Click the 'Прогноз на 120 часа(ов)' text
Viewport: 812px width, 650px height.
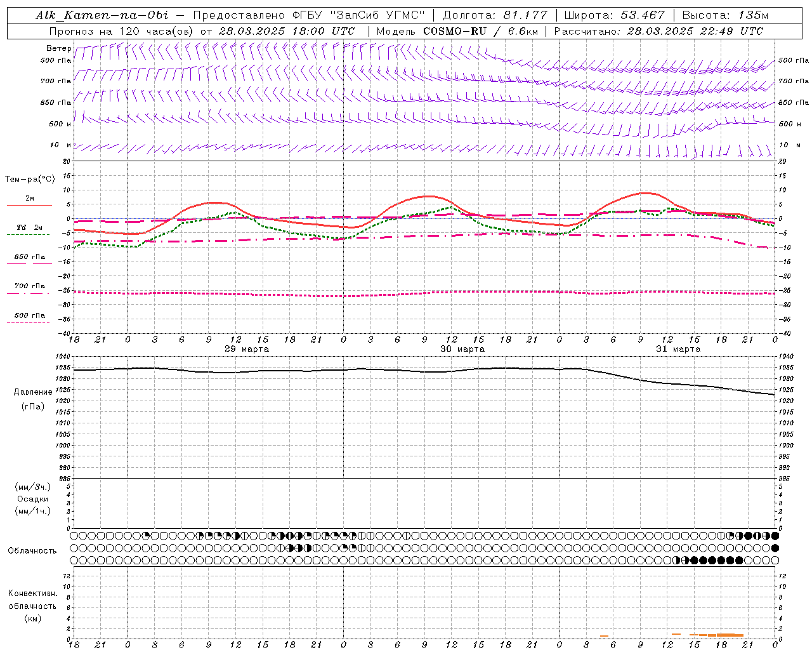pos(121,31)
